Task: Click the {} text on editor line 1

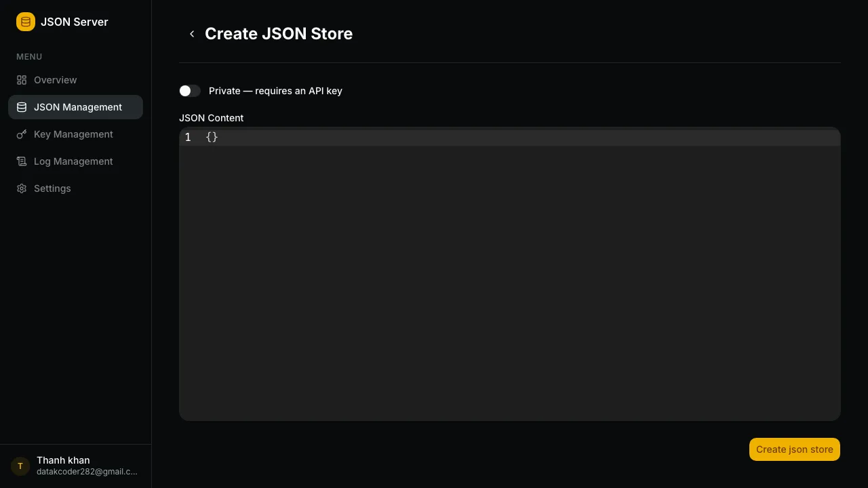Action: 212,137
